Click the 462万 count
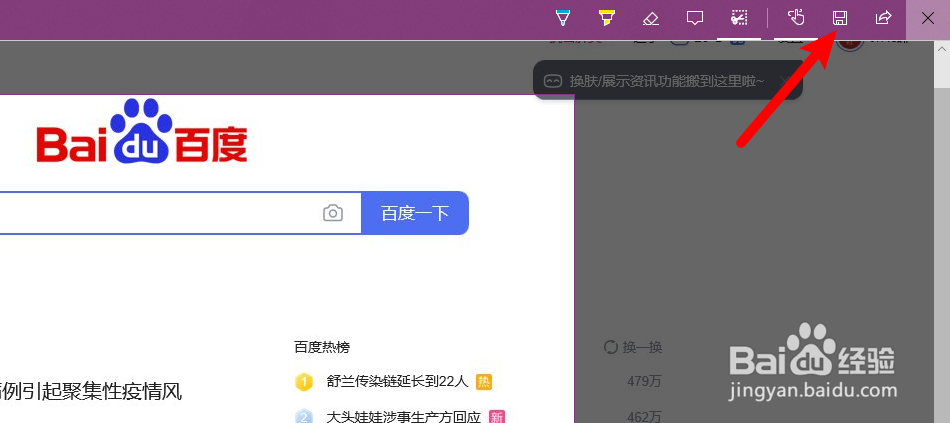The width and height of the screenshot is (950, 423). click(644, 417)
